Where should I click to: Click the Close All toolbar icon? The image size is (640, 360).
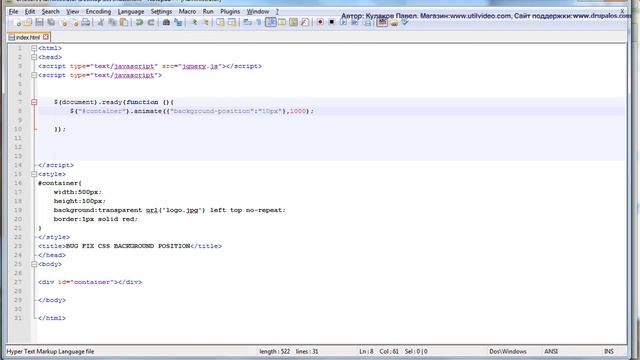tap(75, 22)
